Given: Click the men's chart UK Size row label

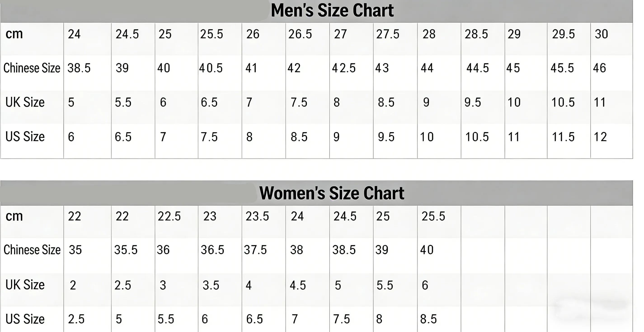Looking at the screenshot, I should [25, 102].
